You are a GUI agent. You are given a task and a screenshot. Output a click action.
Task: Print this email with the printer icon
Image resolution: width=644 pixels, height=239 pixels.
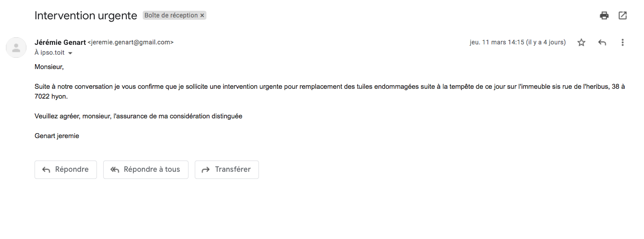[x=604, y=16]
